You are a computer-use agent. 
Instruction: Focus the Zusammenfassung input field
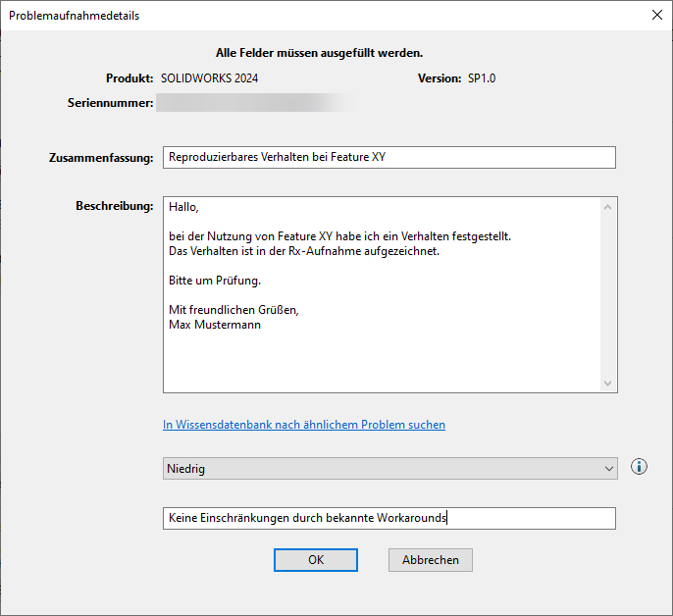pos(389,157)
